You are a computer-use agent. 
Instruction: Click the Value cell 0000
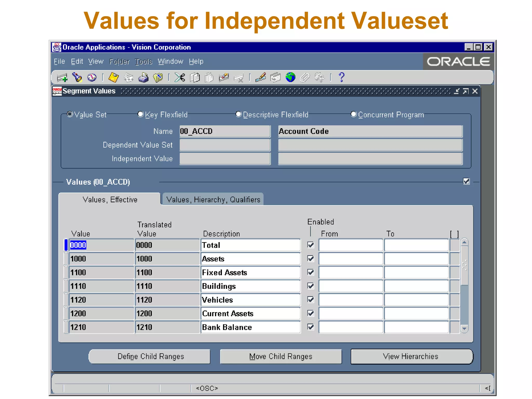coord(102,245)
